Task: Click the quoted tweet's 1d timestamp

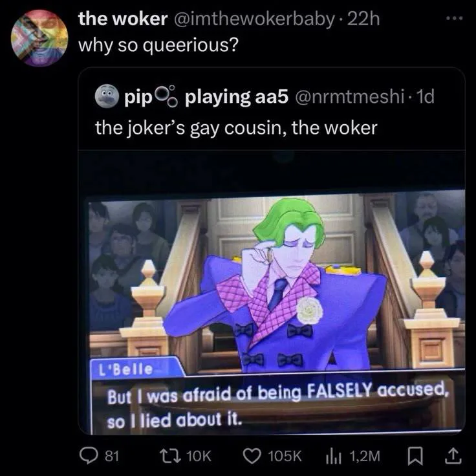Action: tap(426, 98)
